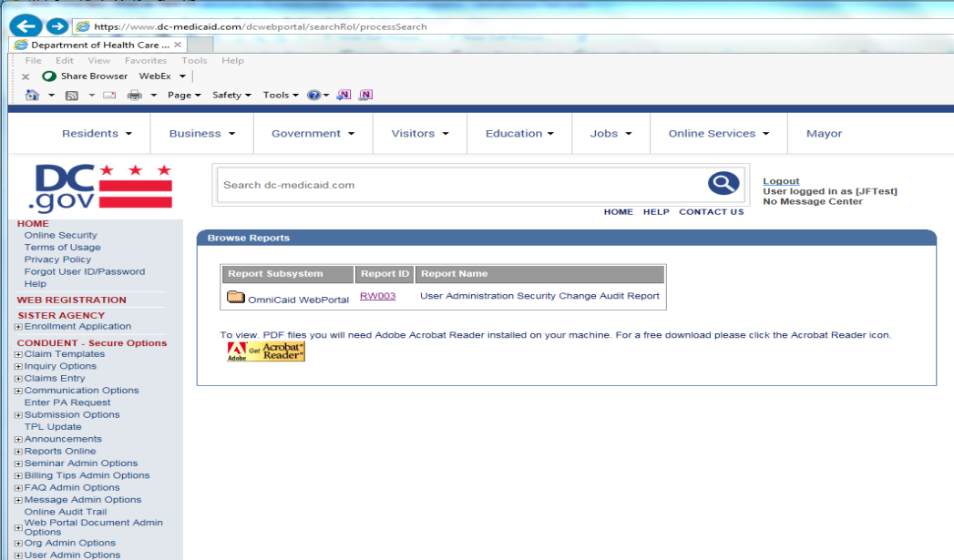Open the Residents dropdown menu

tap(97, 134)
